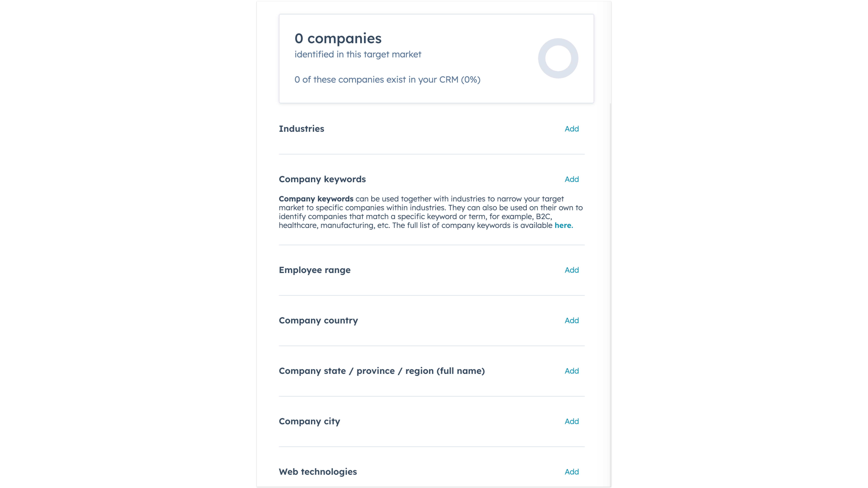This screenshot has width=868, height=488.
Task: Click Add for state / province / region
Action: click(x=572, y=371)
